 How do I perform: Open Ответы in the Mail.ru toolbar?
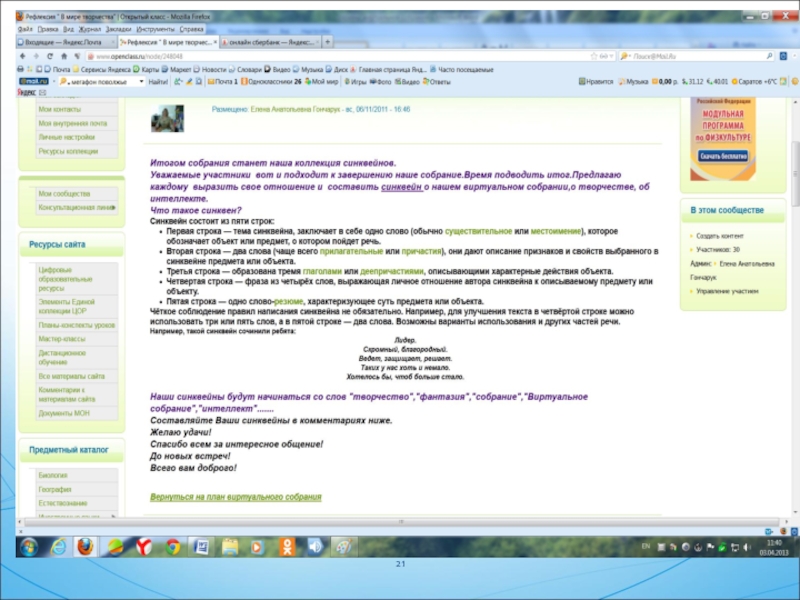tap(436, 82)
